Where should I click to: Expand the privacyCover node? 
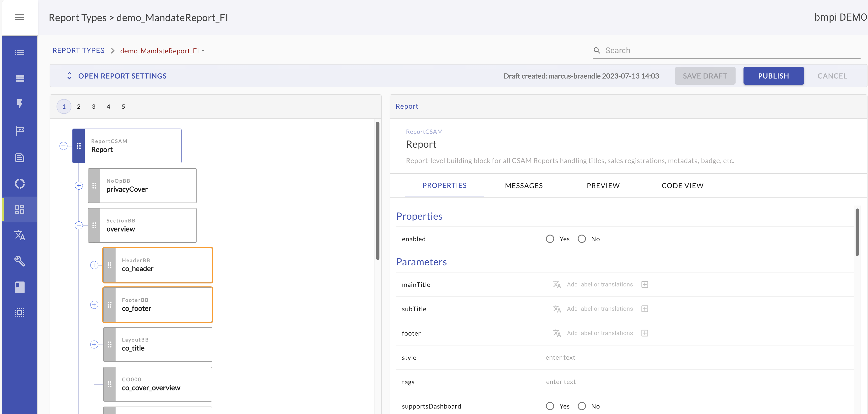pos(79,186)
